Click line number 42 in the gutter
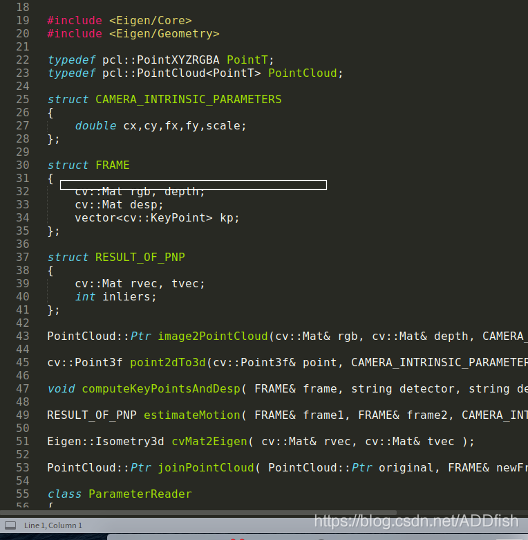The width and height of the screenshot is (528, 540). pos(23,323)
